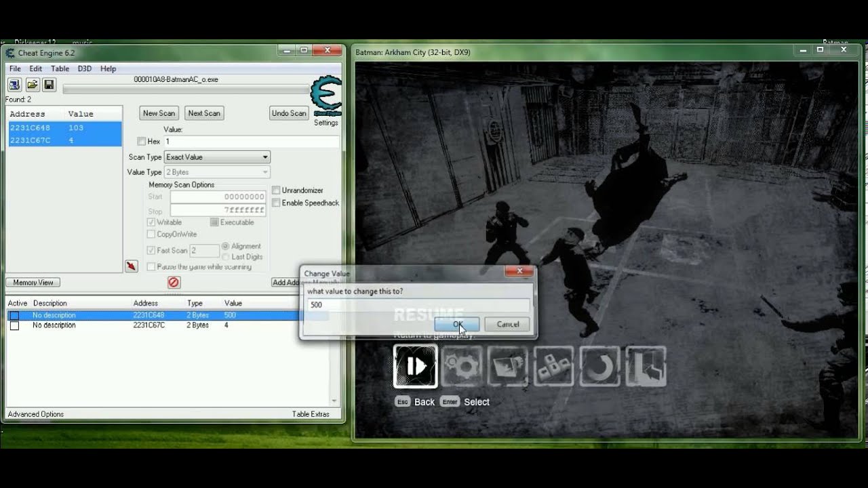This screenshot has width=868, height=488.
Task: Toggle the Hex checkbox
Action: (141, 142)
